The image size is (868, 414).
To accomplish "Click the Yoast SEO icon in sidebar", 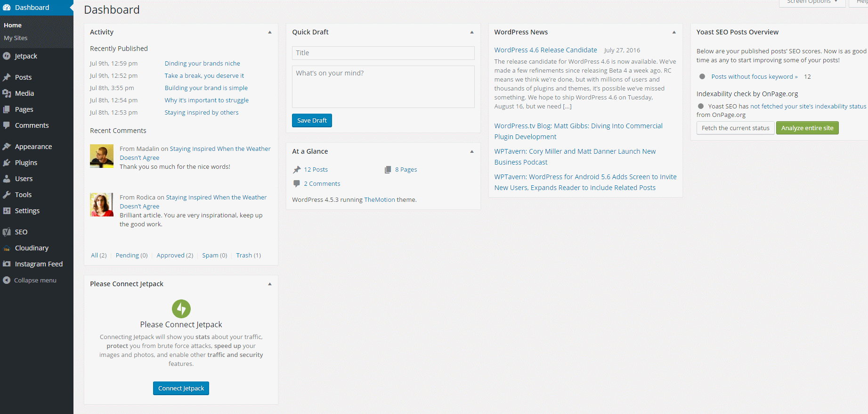I will pos(7,232).
